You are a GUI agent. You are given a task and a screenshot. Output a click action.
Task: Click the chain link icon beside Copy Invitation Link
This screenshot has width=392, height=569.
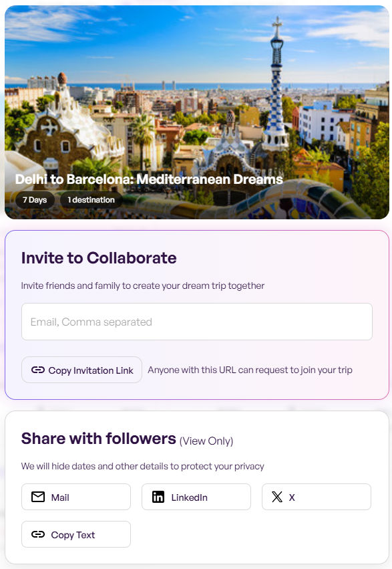coord(37,370)
